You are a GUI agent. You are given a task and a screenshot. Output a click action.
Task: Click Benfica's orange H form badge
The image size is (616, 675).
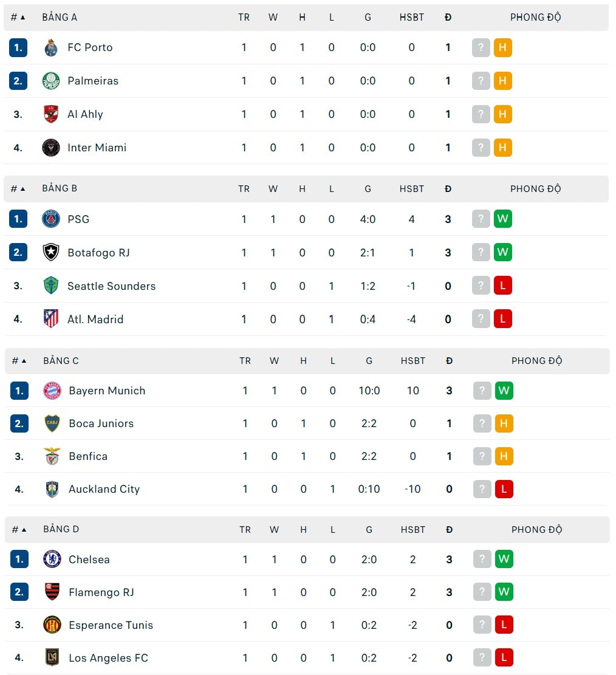tap(504, 456)
